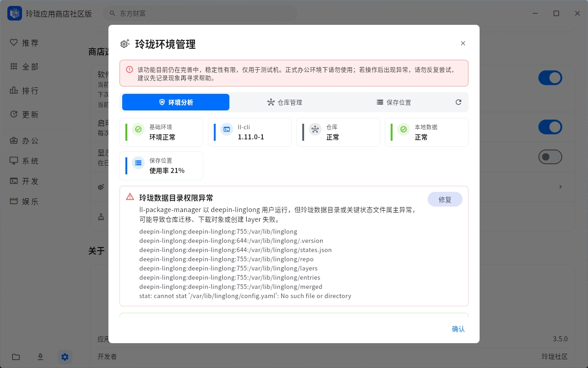Click the 东方财富 search field

click(x=200, y=13)
